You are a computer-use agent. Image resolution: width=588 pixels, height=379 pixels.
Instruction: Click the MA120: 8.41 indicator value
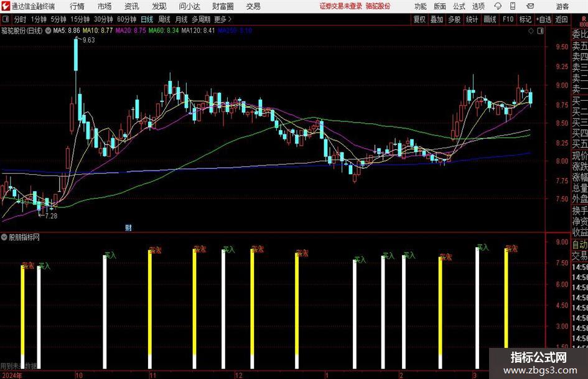(198, 30)
